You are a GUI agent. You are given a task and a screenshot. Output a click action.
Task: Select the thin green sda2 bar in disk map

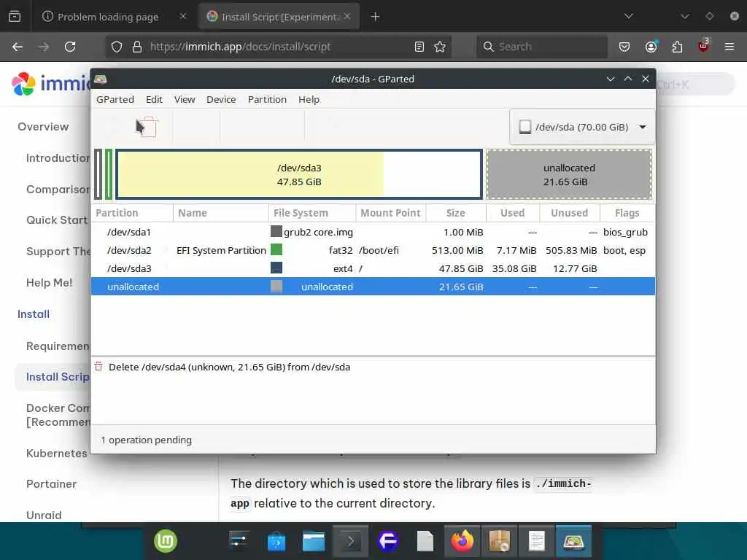click(x=109, y=174)
